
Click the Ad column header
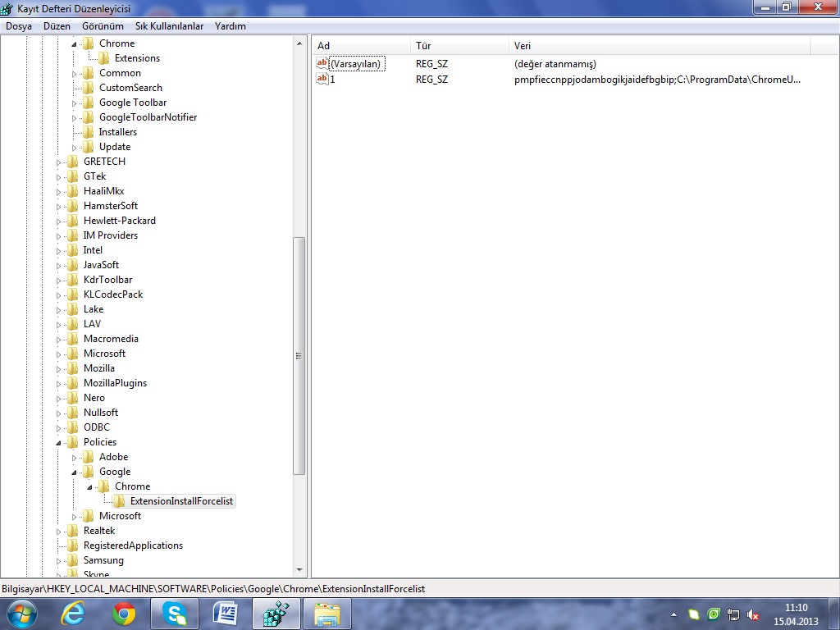click(x=362, y=46)
